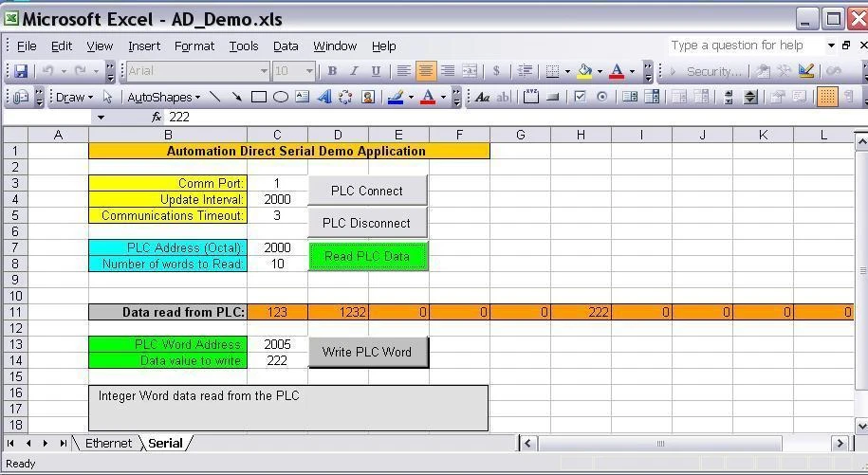Insert a Text Box from Drawing toolbar
This screenshot has height=475, width=868.
click(x=302, y=98)
